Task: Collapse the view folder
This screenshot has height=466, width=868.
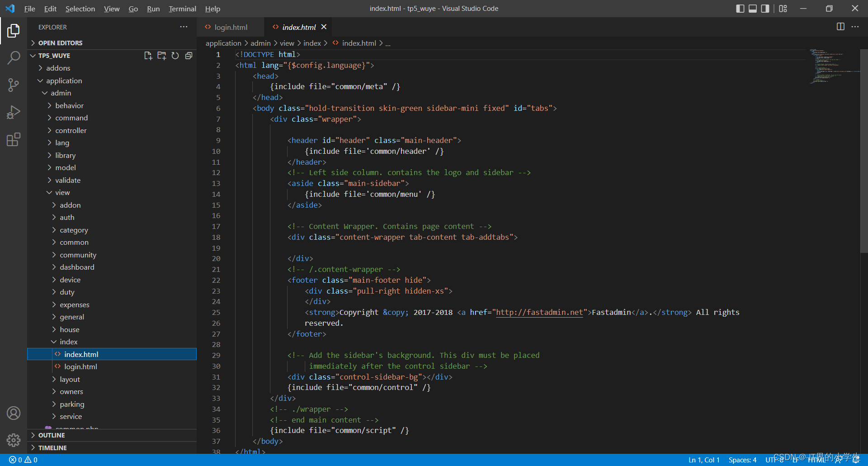Action: pyautogui.click(x=112, y=192)
